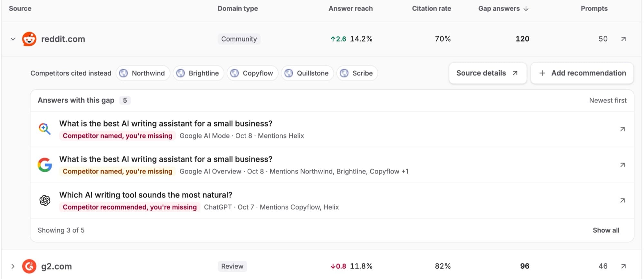This screenshot has height=279, width=644.
Task: Click the Prompts column header
Action: pyautogui.click(x=594, y=9)
